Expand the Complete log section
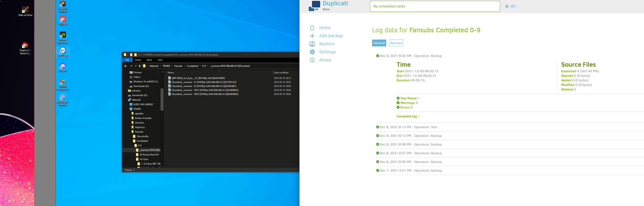Screen dimensions: 644x206 [408, 117]
